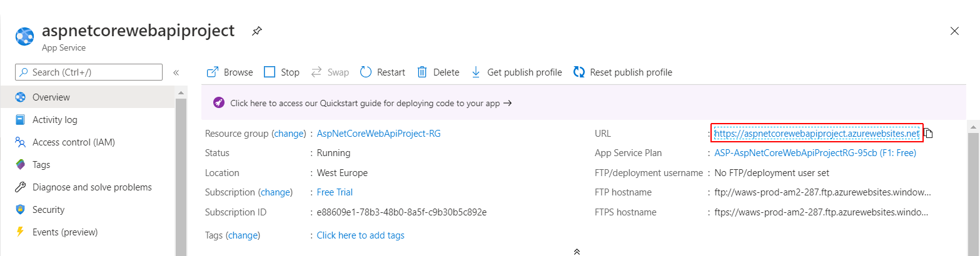The height and width of the screenshot is (256, 980).
Task: Click Browse in the toolbar
Action: (x=230, y=72)
